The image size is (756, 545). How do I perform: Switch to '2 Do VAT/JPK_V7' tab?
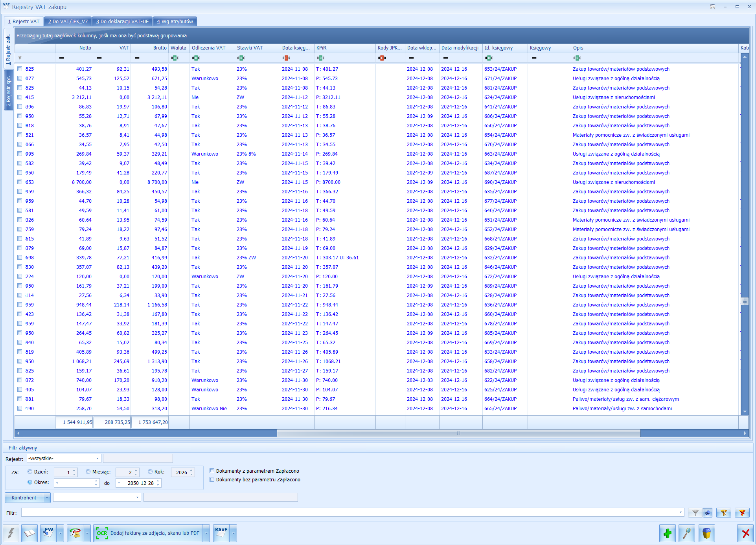[68, 21]
